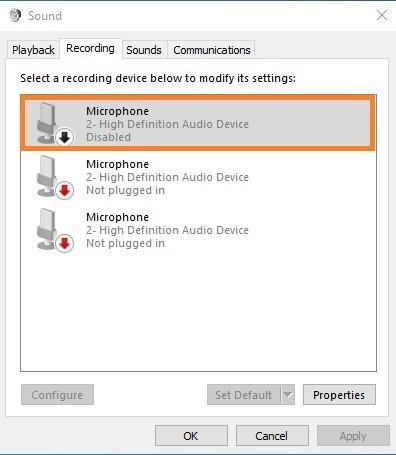Open the Communications tab
The image size is (396, 455).
pos(212,50)
